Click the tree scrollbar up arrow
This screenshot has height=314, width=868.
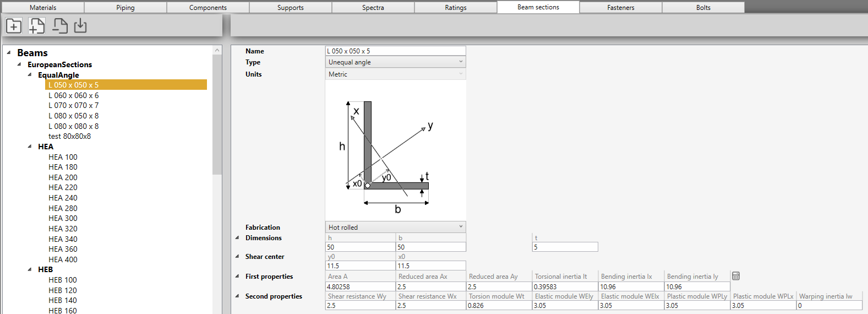pos(217,50)
